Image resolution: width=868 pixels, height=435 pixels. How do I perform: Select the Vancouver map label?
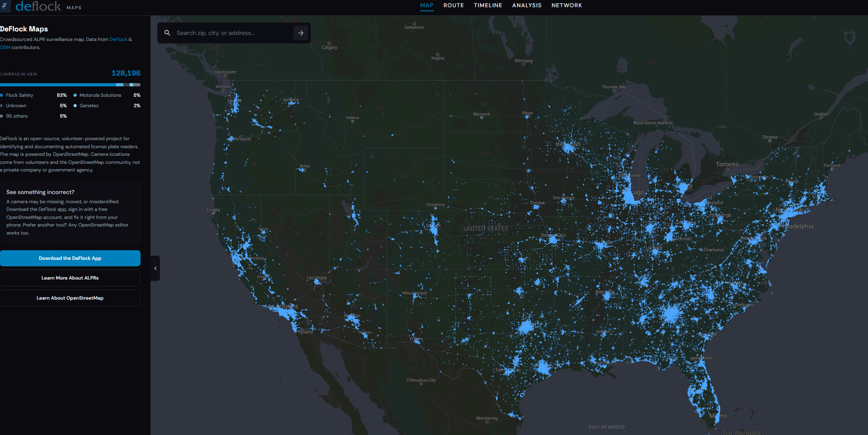225,72
